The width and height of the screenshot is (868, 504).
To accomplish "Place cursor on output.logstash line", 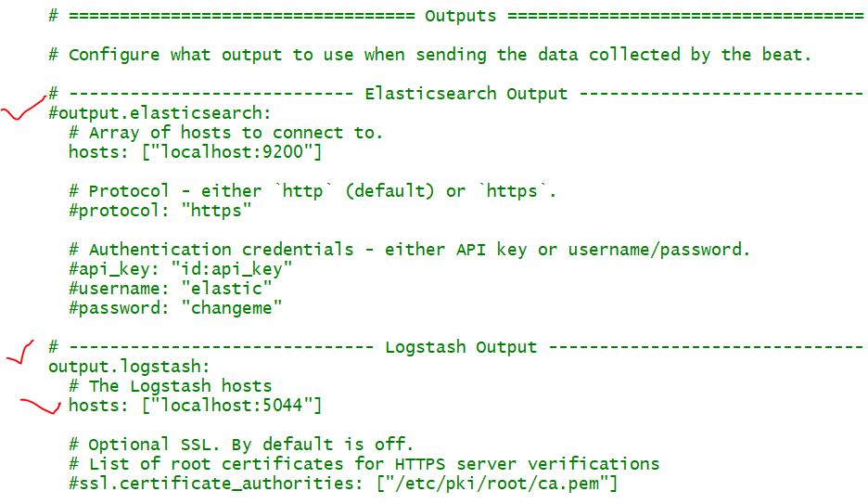I will coord(130,367).
